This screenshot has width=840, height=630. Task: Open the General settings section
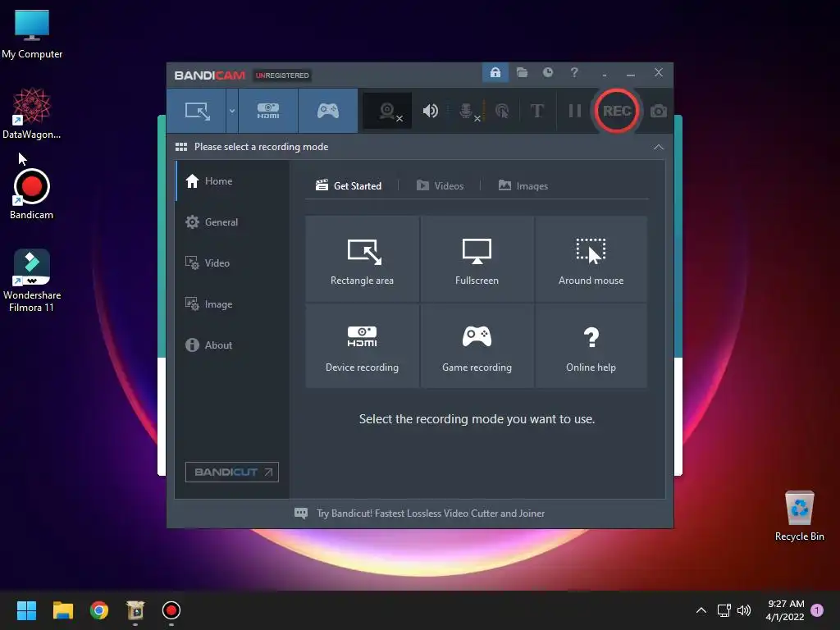pos(232,221)
